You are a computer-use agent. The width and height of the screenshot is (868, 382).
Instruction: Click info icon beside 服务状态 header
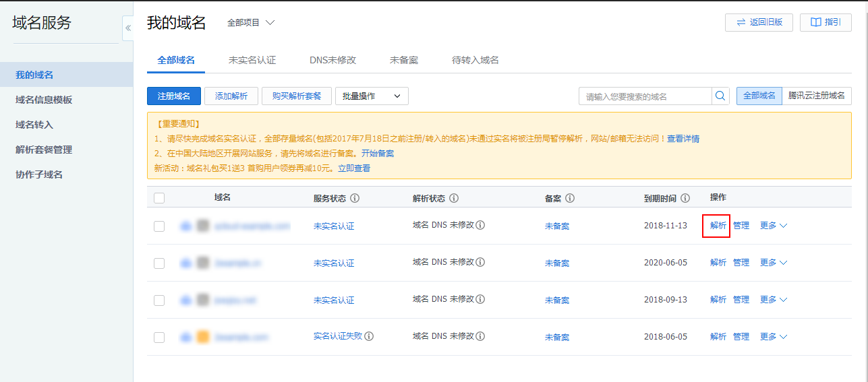pyautogui.click(x=355, y=199)
